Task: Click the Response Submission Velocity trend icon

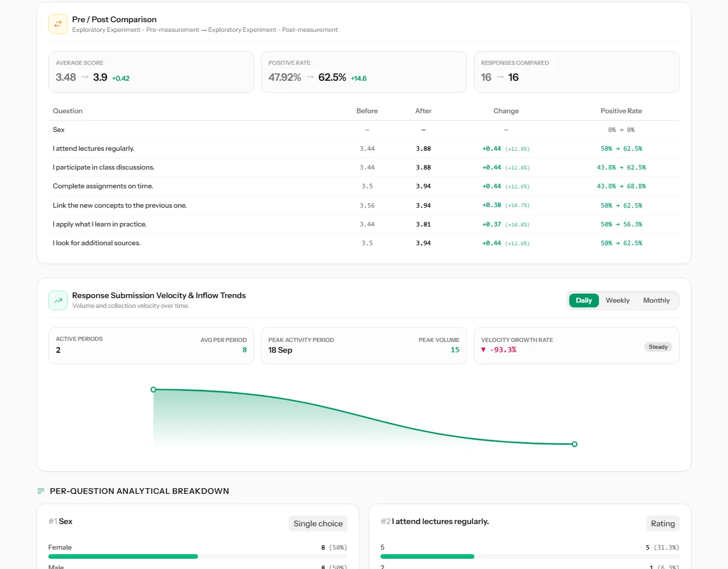Action: (58, 300)
